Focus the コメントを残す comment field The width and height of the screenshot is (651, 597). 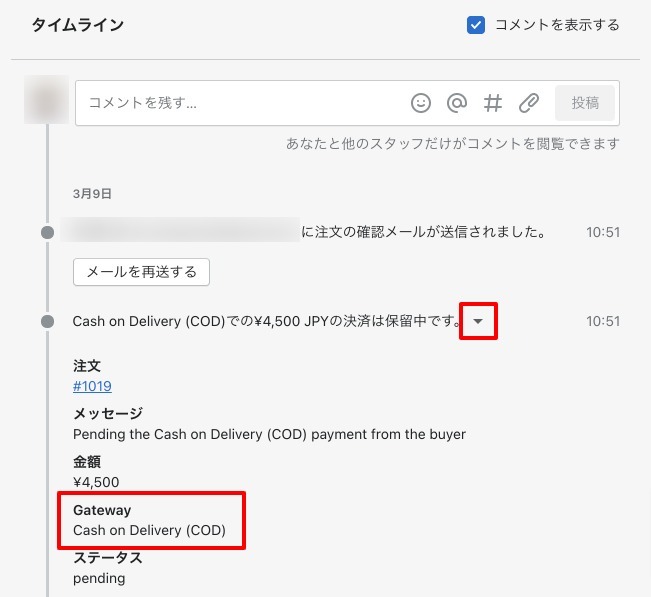click(245, 103)
